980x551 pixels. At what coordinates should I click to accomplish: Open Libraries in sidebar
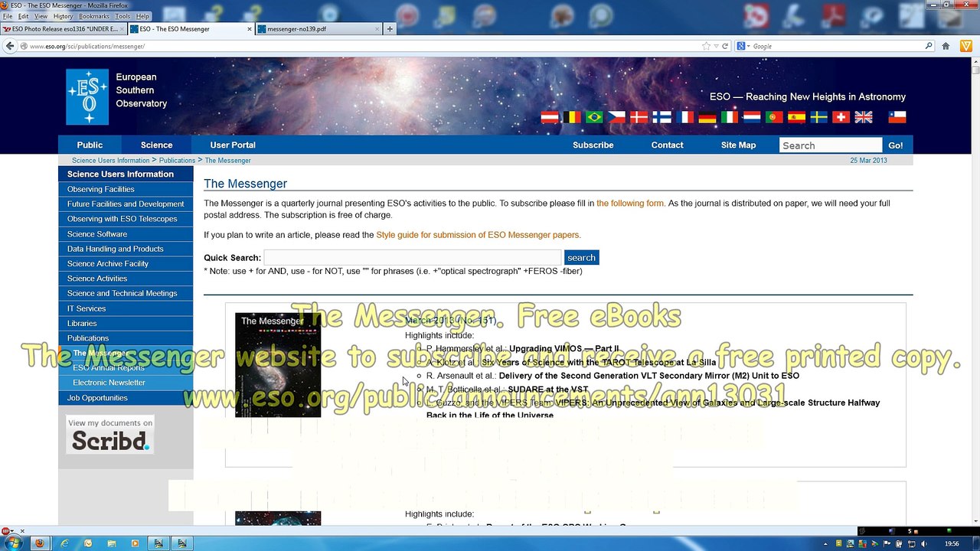pos(126,323)
